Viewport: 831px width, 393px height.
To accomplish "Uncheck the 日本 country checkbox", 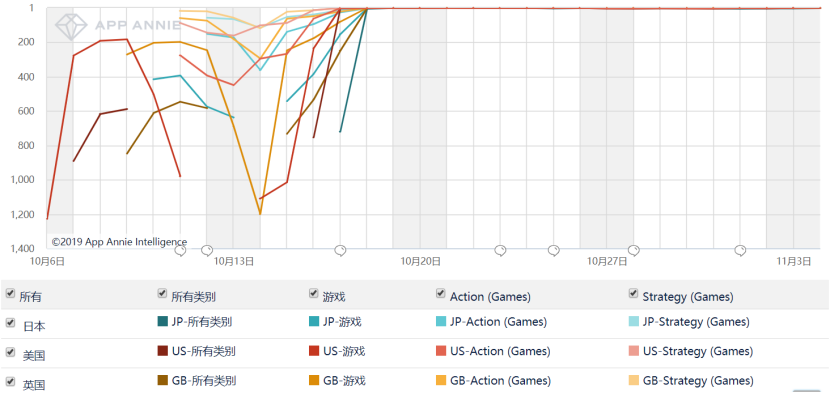I will click(x=10, y=323).
